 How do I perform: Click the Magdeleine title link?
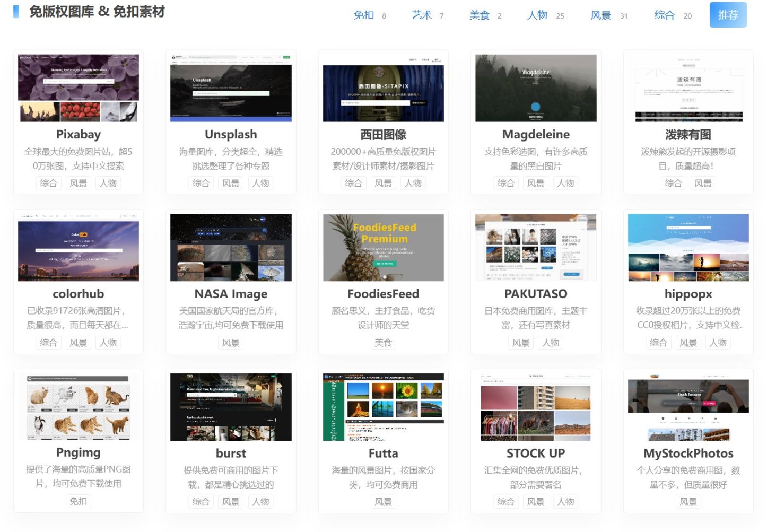536,134
